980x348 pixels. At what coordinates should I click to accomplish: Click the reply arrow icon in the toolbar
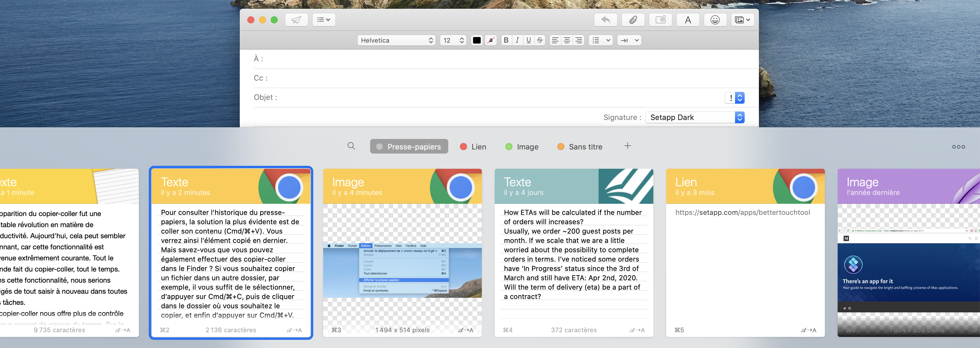click(605, 20)
